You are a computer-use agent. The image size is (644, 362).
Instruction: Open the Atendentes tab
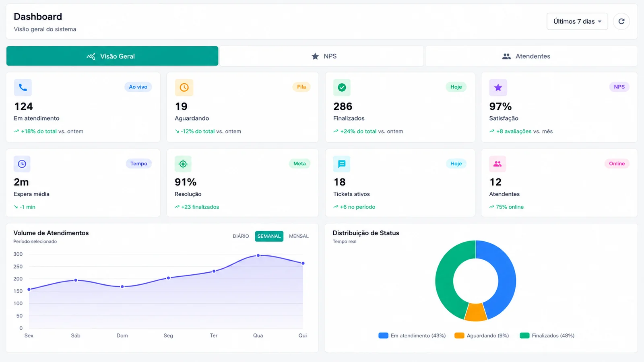click(x=531, y=56)
